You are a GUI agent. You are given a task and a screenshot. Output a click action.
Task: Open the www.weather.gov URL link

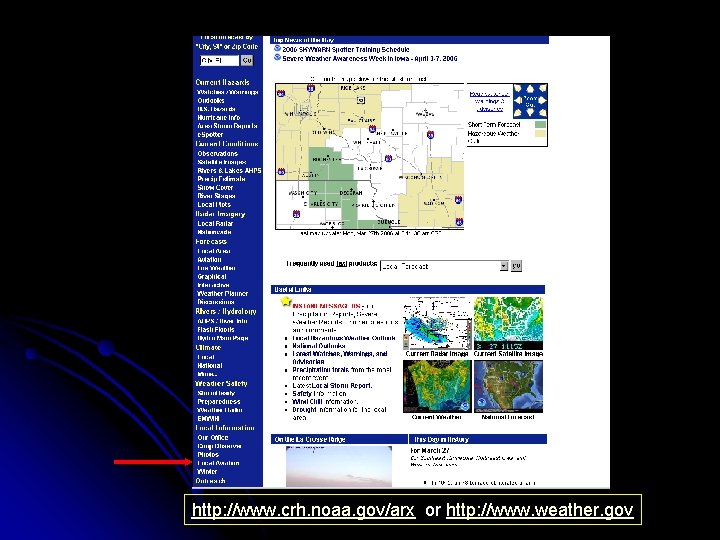point(540,510)
